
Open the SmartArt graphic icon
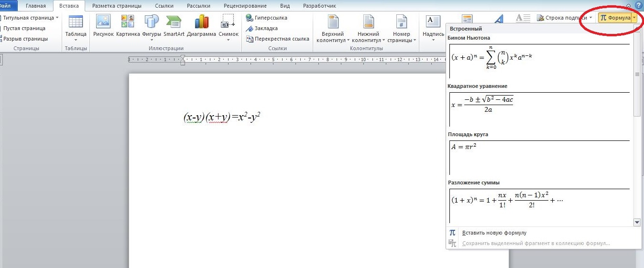click(174, 22)
